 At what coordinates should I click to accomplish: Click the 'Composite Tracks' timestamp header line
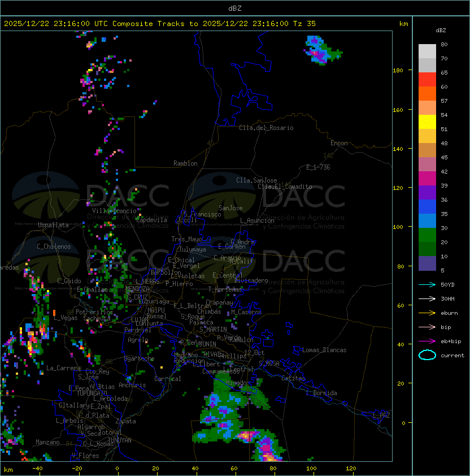160,24
